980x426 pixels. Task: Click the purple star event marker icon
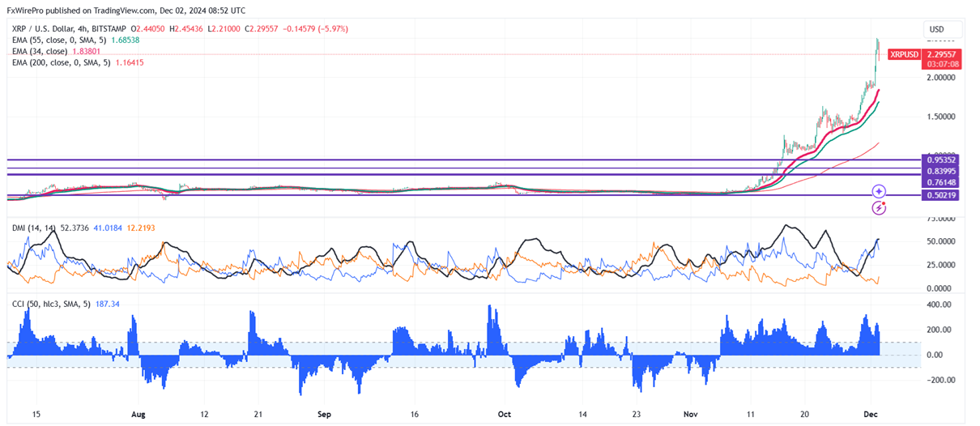(880, 192)
